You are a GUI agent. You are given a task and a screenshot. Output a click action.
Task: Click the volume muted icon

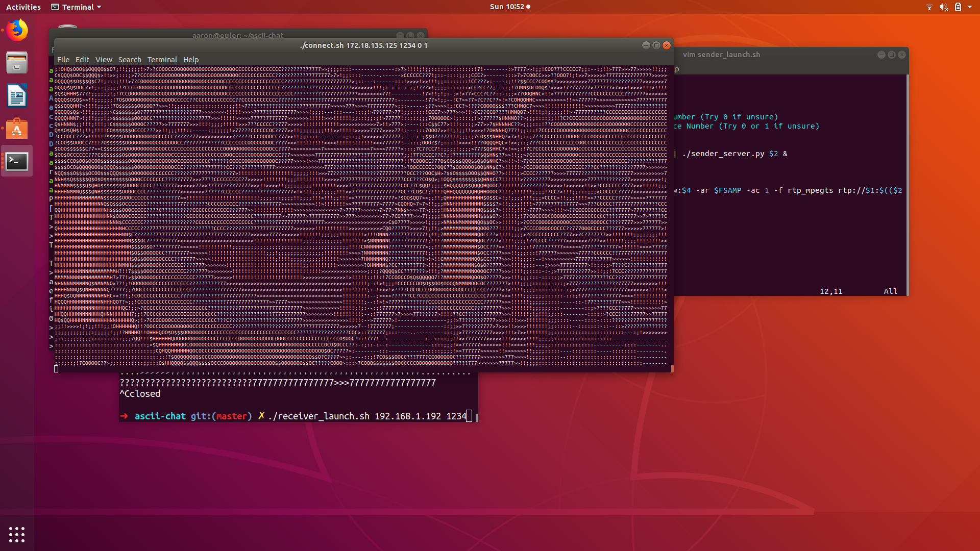[943, 7]
